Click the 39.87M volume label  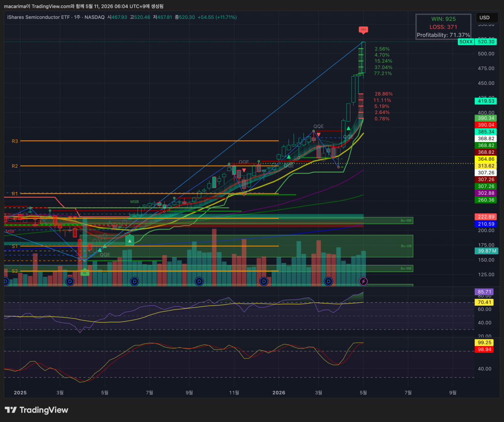(487, 251)
